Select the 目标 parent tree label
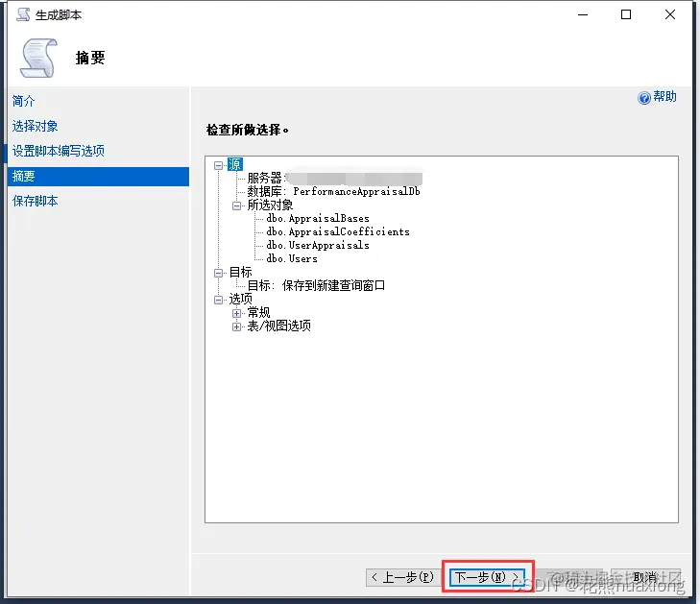Viewport: 700px width, 604px height. pyautogui.click(x=240, y=272)
